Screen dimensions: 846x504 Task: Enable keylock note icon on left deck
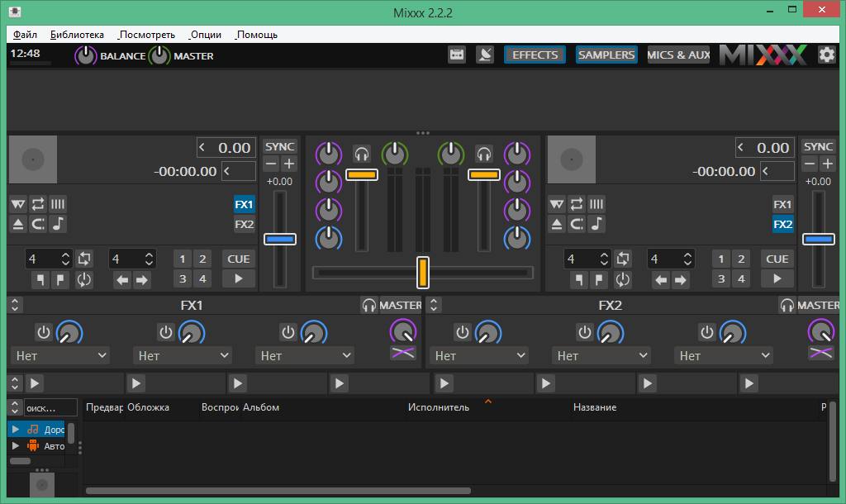pos(58,224)
